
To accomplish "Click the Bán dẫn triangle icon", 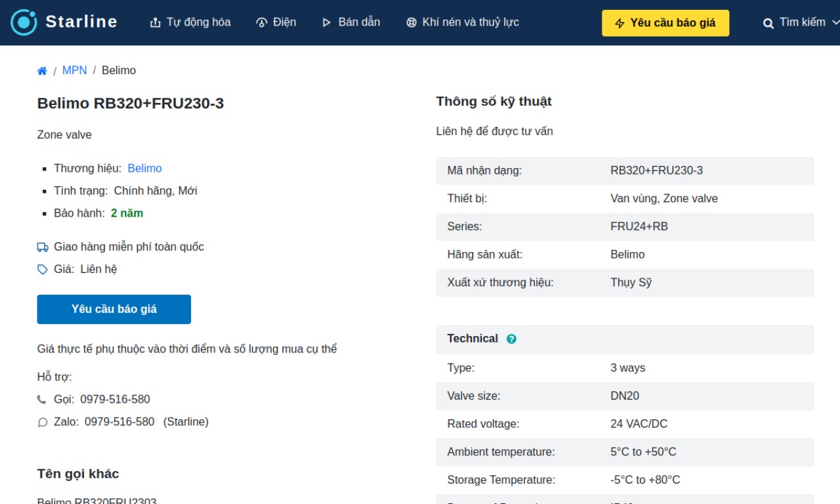I will [x=327, y=23].
